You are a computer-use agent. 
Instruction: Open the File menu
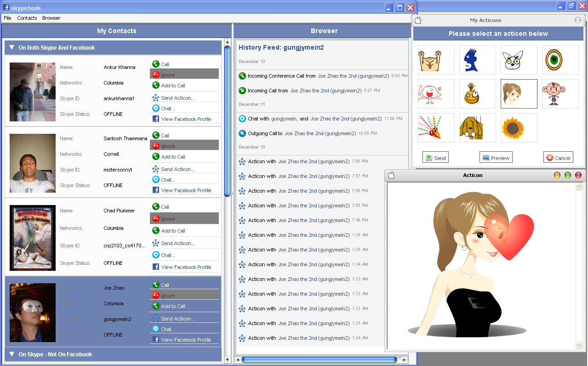(x=7, y=18)
